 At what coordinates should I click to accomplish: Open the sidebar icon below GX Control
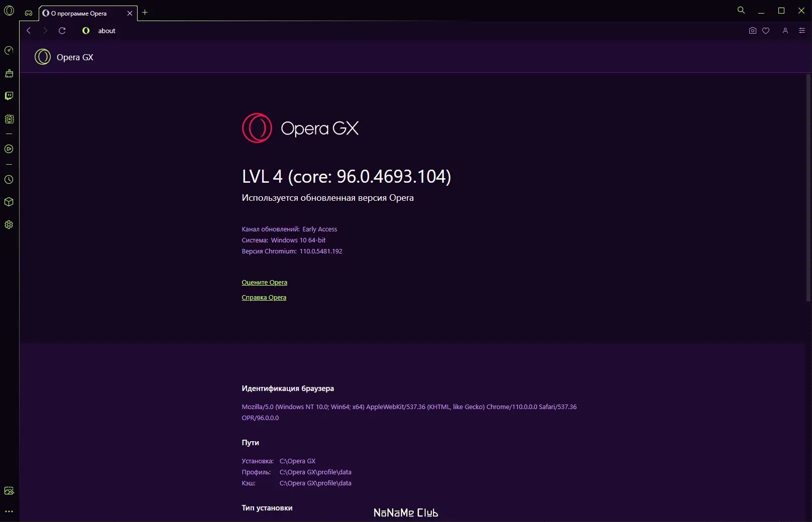tap(9, 73)
